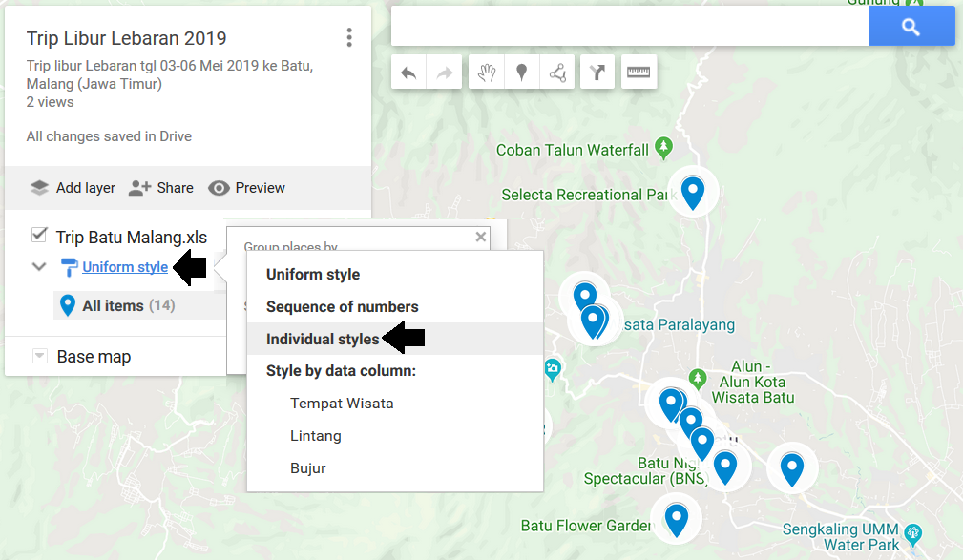Image resolution: width=963 pixels, height=560 pixels.
Task: Click the Coban Talun Waterfall green marker
Action: [x=663, y=148]
